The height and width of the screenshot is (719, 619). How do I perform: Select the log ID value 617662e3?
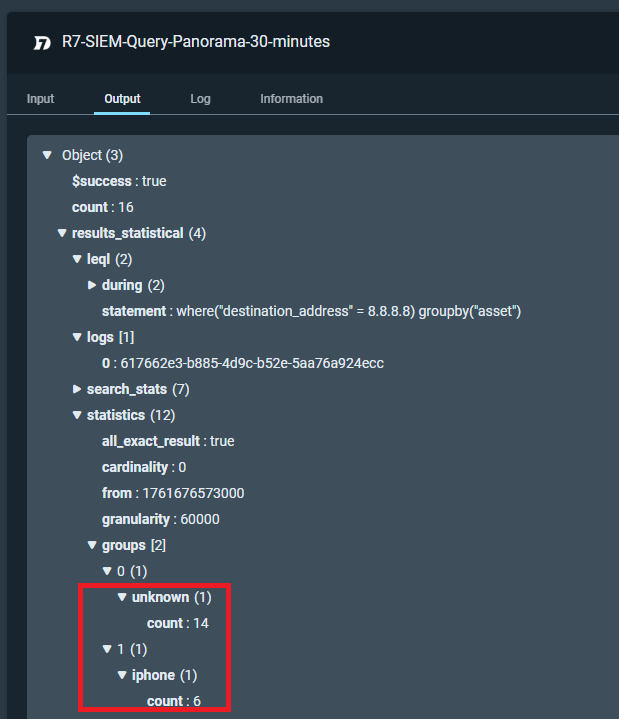point(249,363)
